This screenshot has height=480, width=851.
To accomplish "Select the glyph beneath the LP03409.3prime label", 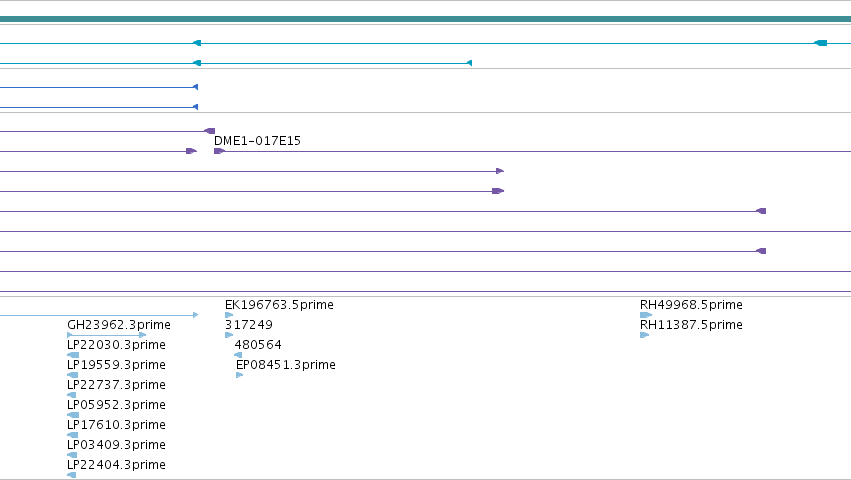I will coord(72,455).
